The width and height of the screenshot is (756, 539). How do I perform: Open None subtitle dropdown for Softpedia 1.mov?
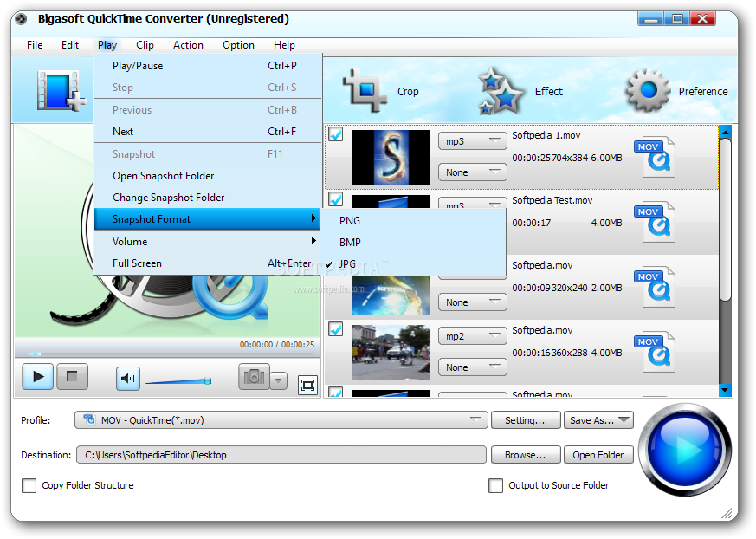[x=473, y=172]
